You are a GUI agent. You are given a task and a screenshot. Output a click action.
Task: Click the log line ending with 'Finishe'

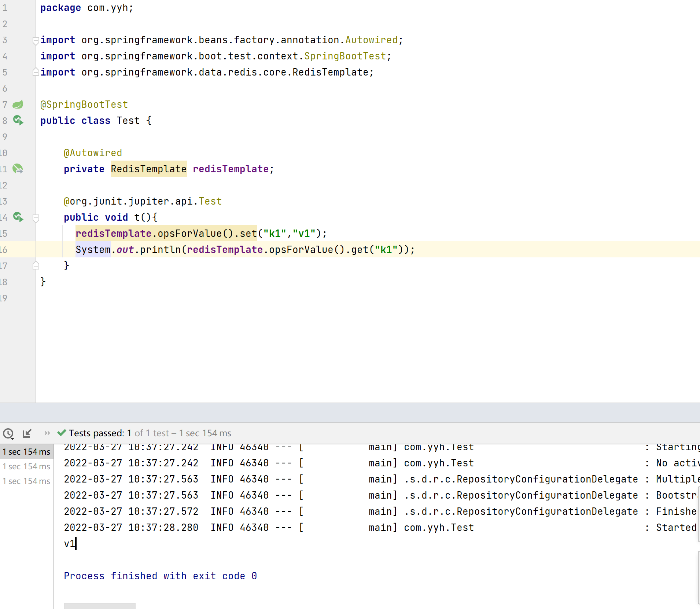coord(380,511)
